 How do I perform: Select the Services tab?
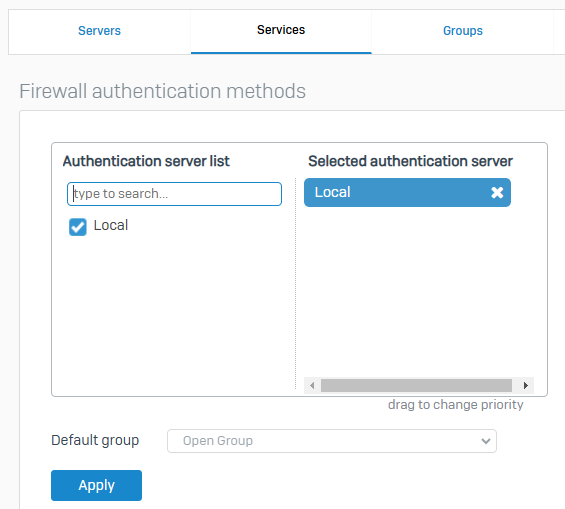[x=281, y=30]
